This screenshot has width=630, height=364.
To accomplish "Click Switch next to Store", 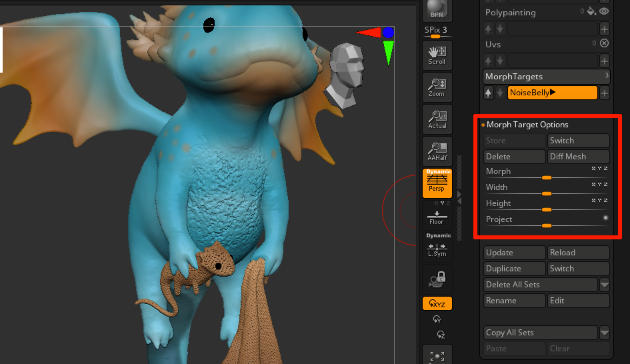I will pos(578,141).
